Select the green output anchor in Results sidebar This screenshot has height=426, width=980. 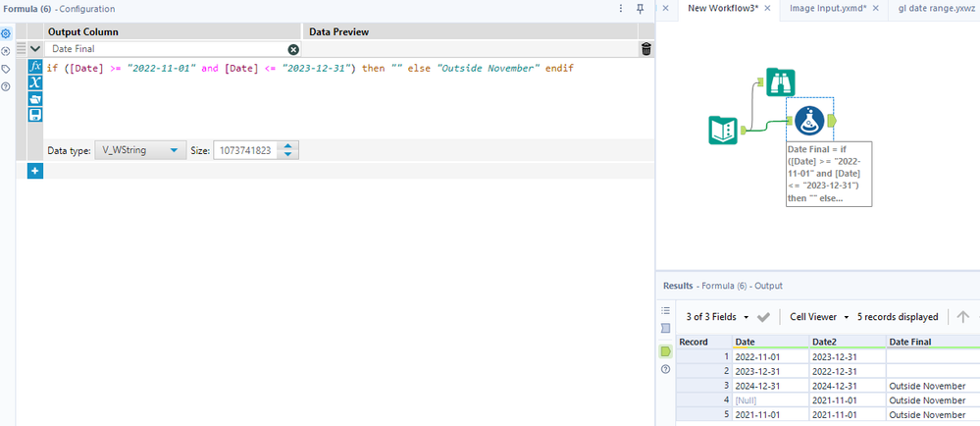coord(666,351)
